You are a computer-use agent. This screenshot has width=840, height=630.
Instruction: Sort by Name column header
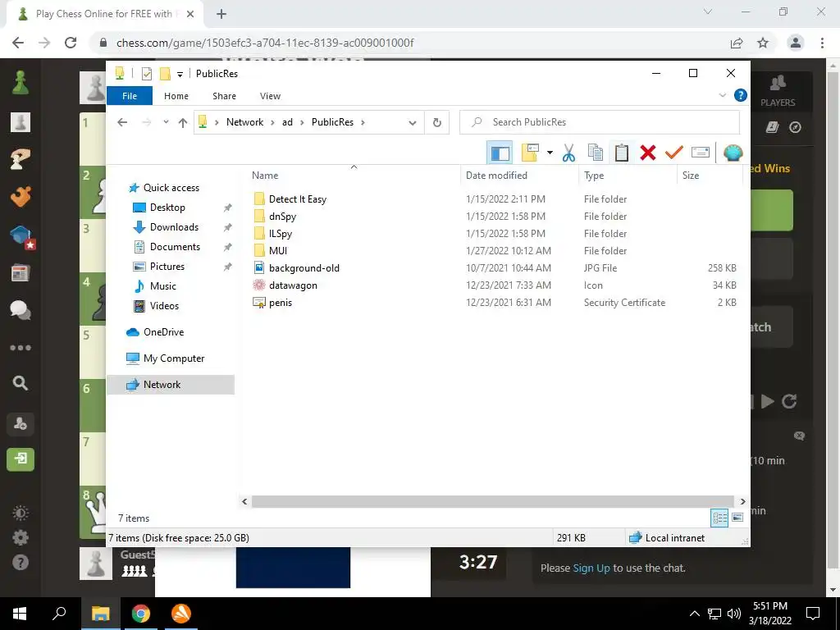pos(265,176)
